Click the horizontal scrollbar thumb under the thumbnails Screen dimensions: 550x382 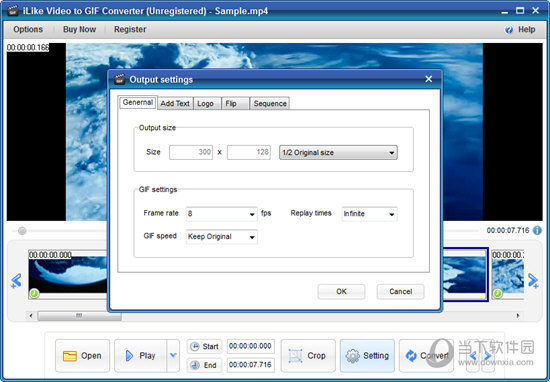point(80,316)
